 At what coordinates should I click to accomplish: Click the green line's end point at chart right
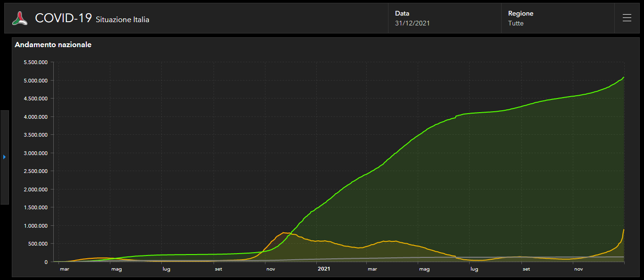click(x=623, y=77)
